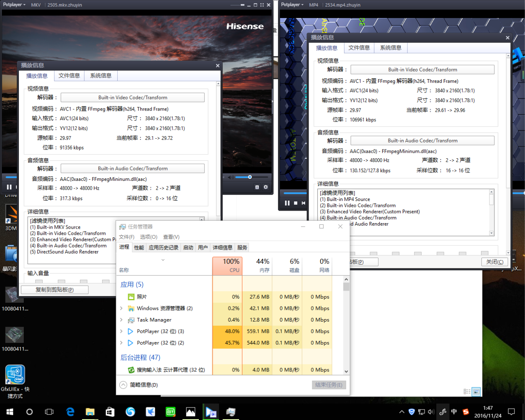Viewport: 525px width, 420px height.
Task: Open Photos app icon on taskbar
Action: [x=190, y=412]
